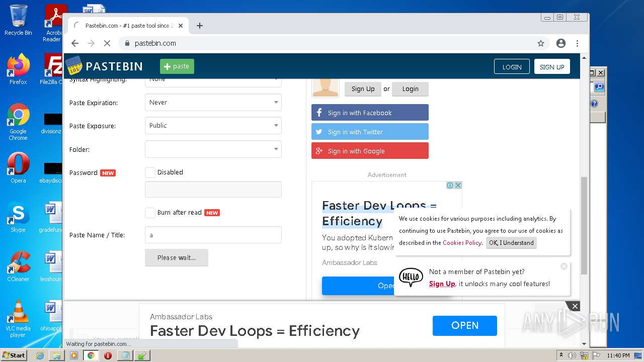Open File Explorer from the taskbar
The image size is (644, 362).
tap(57, 355)
